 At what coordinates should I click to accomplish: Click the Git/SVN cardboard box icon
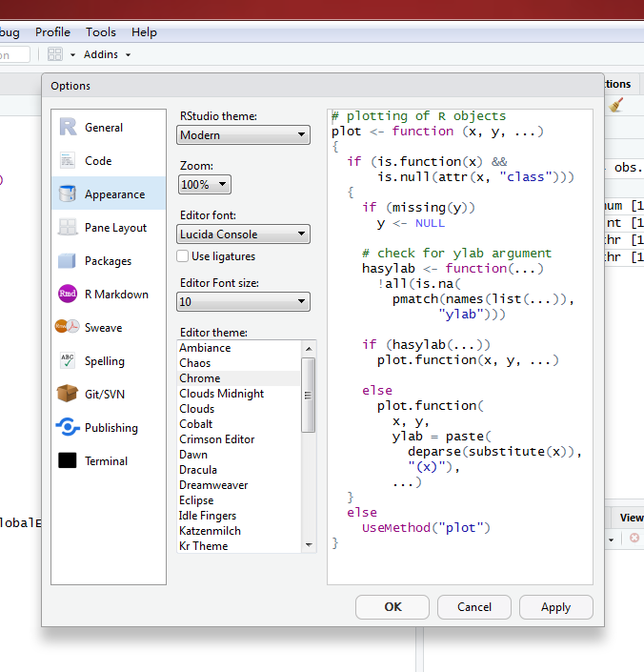68,394
